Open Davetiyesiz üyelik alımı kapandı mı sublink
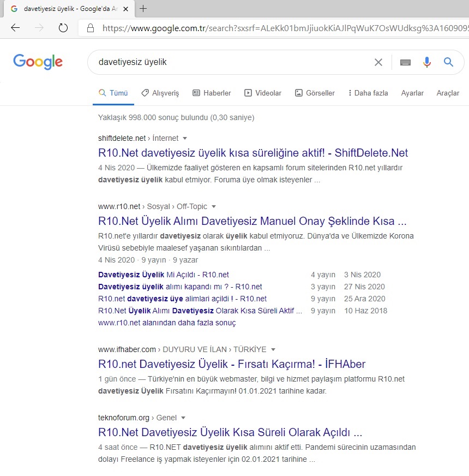 (180, 287)
